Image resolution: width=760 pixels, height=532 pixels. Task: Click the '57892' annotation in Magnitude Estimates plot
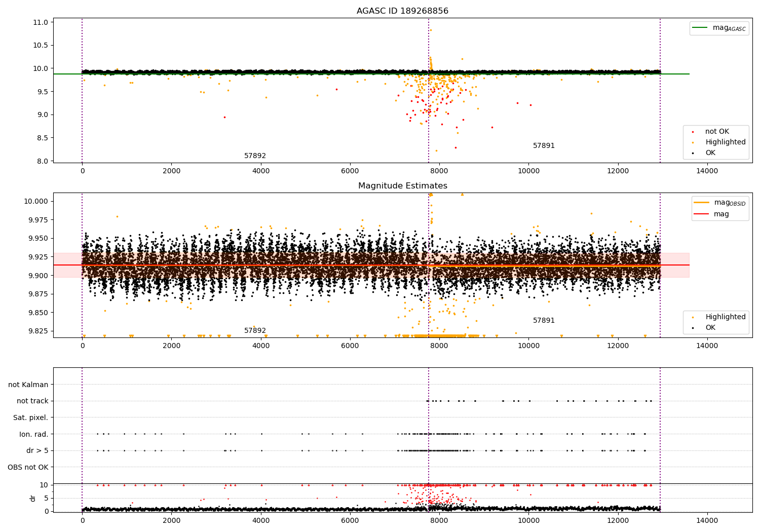[x=255, y=331]
